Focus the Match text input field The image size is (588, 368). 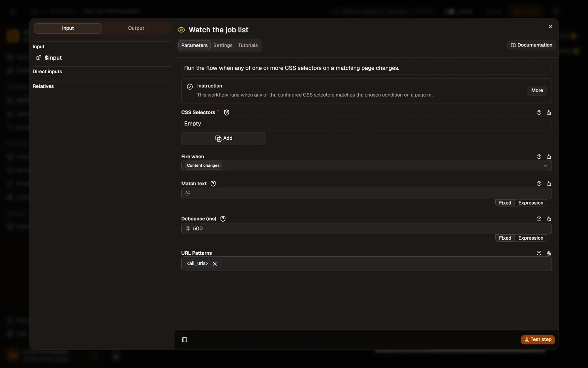point(366,193)
